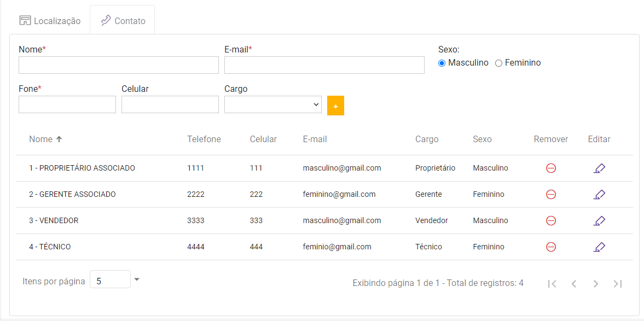This screenshot has width=644, height=321.
Task: Jump to the first page of records
Action: 552,283
